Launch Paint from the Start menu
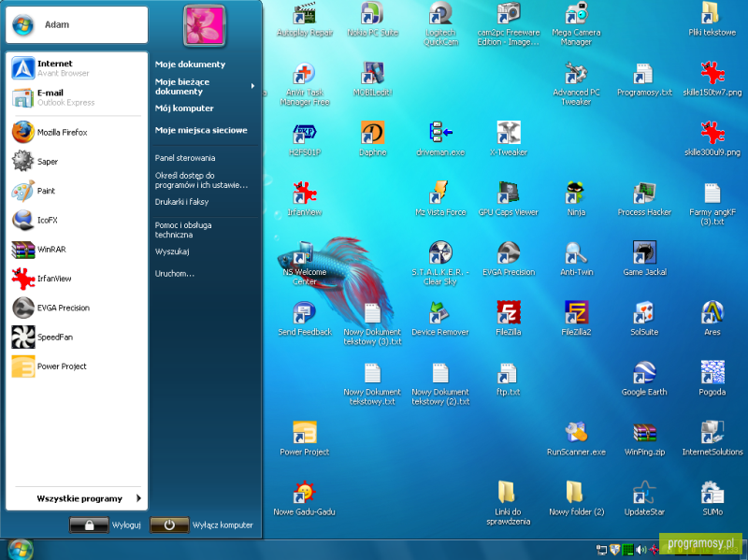Image resolution: width=748 pixels, height=560 pixels. coord(77,191)
